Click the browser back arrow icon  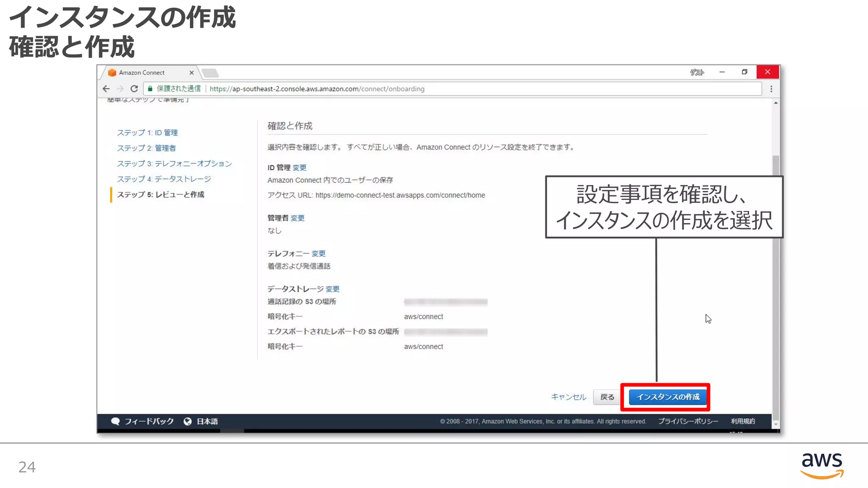[x=106, y=89]
